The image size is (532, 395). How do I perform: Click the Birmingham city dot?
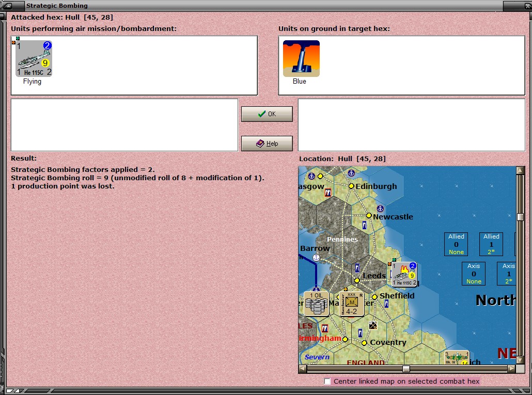coord(345,339)
